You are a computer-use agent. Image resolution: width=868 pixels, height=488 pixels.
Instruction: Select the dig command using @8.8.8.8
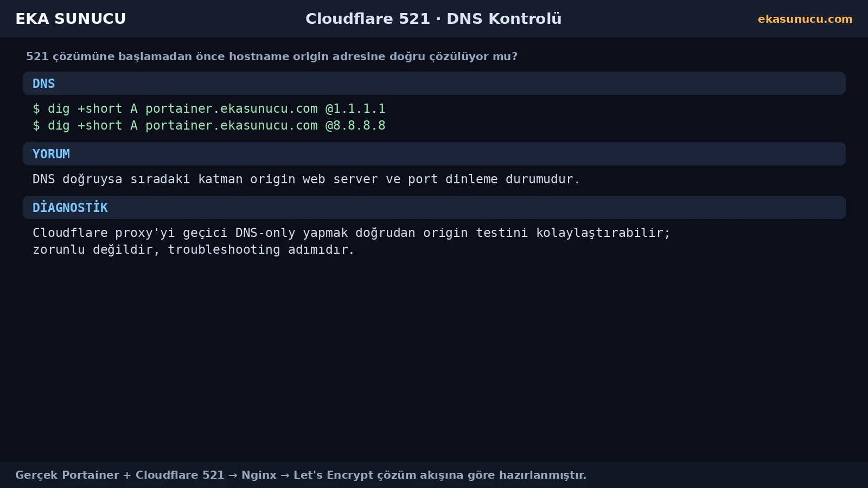pyautogui.click(x=209, y=126)
